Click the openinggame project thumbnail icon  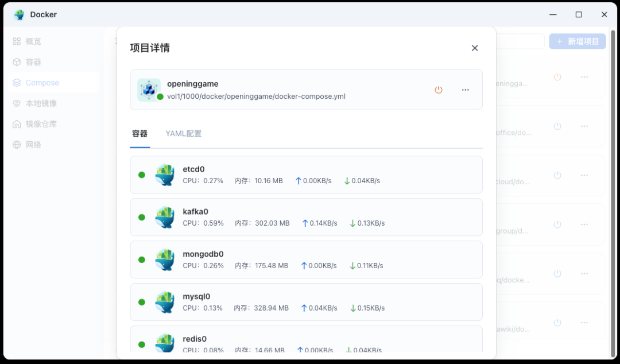pos(150,90)
